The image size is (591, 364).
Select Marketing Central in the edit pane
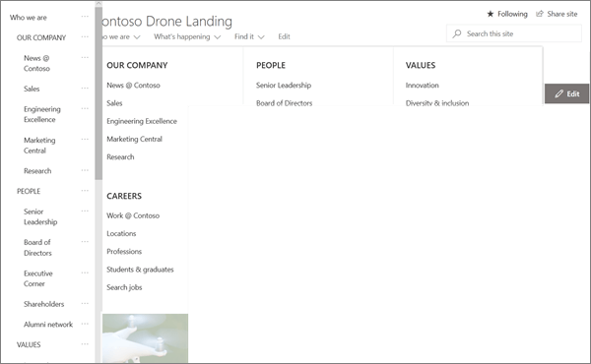pyautogui.click(x=39, y=145)
